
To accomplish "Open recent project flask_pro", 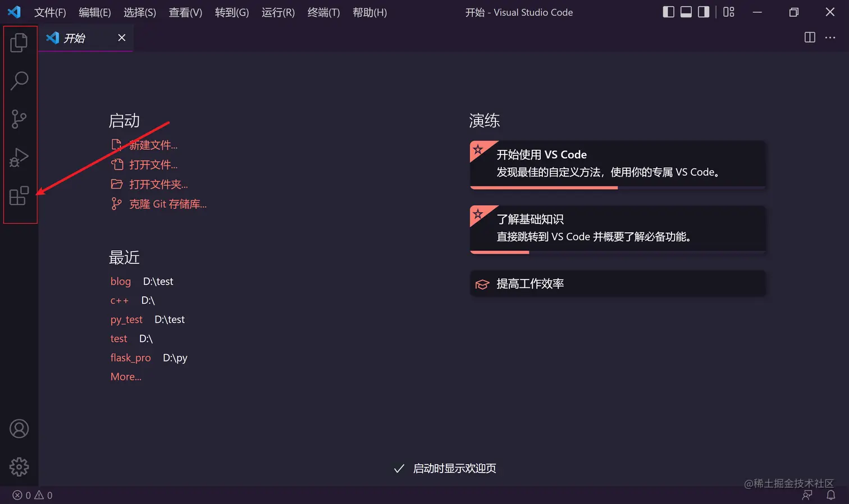I will (131, 358).
